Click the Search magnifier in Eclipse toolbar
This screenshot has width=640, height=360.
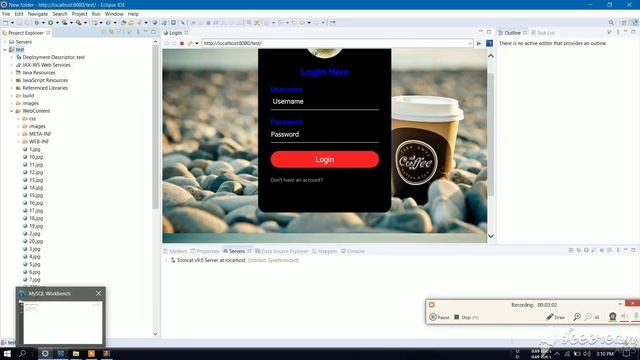tap(611, 23)
